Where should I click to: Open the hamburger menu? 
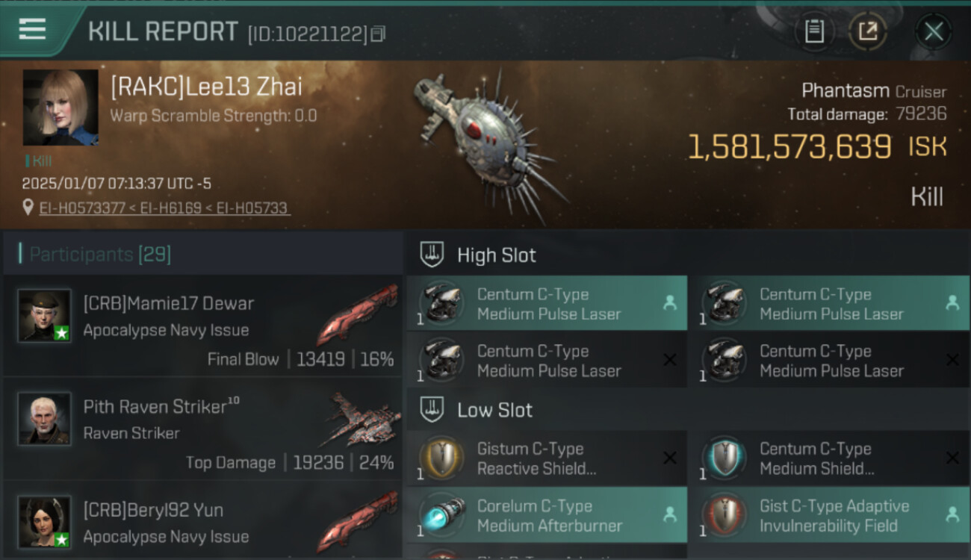pyautogui.click(x=32, y=29)
